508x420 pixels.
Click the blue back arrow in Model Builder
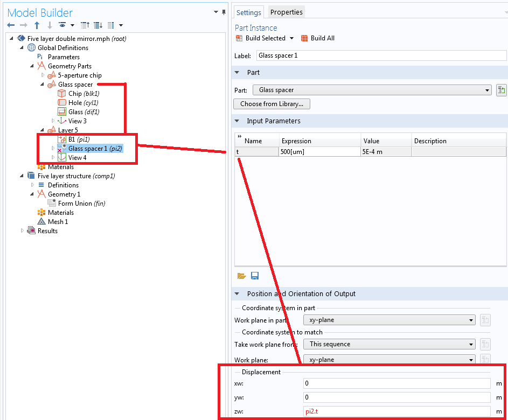(x=11, y=25)
